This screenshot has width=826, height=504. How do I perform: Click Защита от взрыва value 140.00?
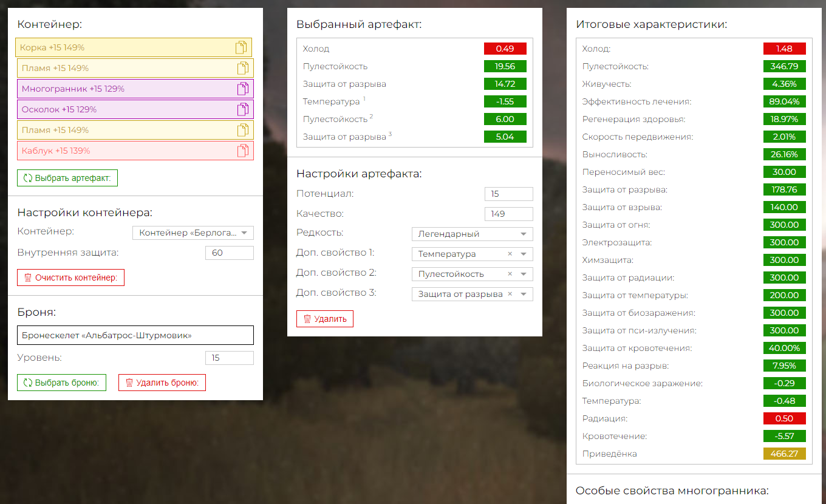(x=785, y=207)
